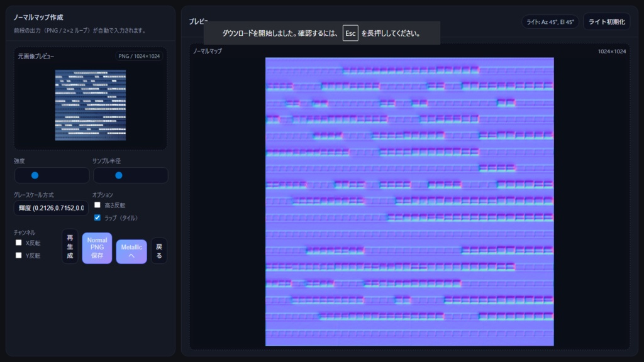Open the グレースケール方式 (grayscale method) dropdown

click(x=50, y=209)
